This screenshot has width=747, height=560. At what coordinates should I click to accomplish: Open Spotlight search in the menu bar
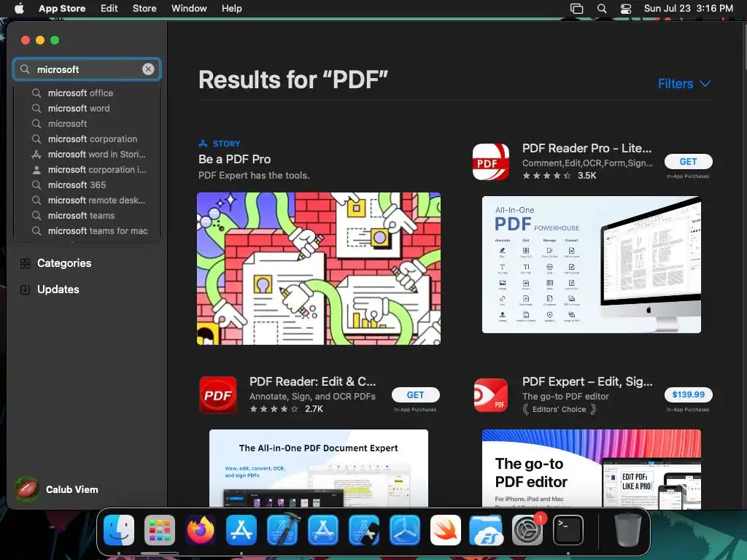[x=602, y=9]
